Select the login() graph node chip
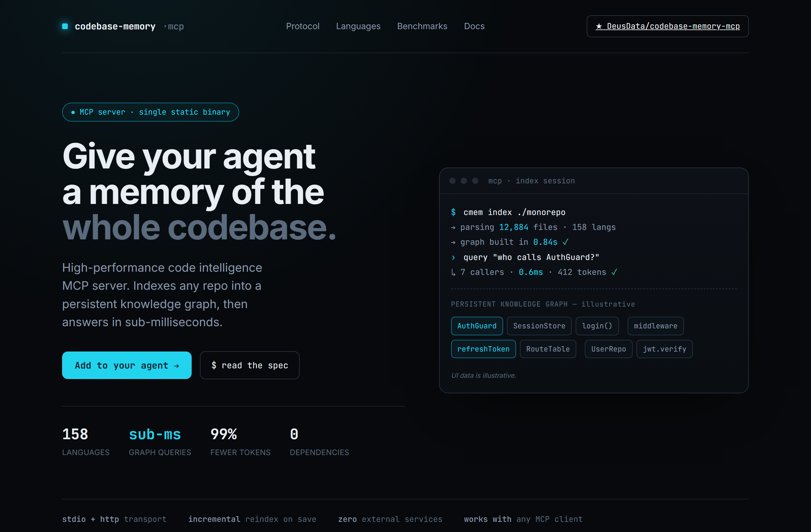The width and height of the screenshot is (811, 532). point(597,326)
